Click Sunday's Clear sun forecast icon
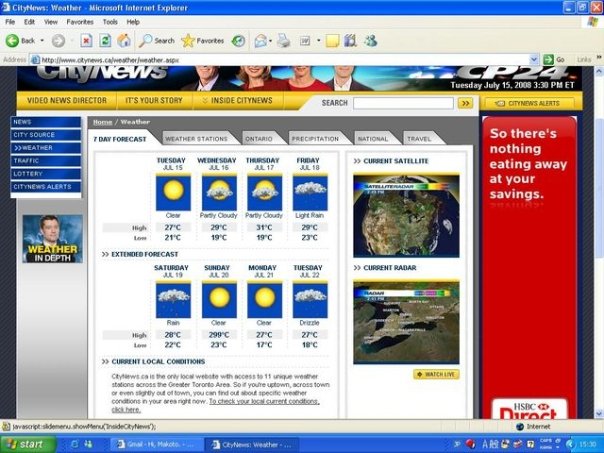Screen dimensions: 604x453 coord(217,299)
